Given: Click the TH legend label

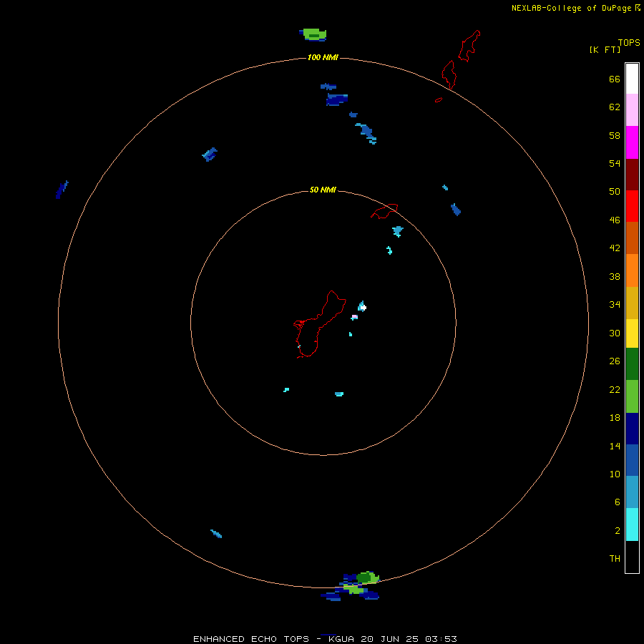Looking at the screenshot, I should coord(615,558).
